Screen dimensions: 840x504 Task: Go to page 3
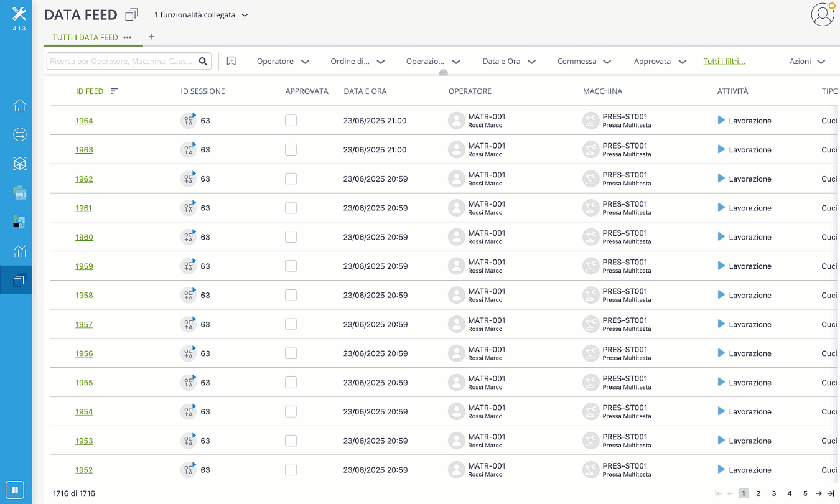[x=774, y=493]
